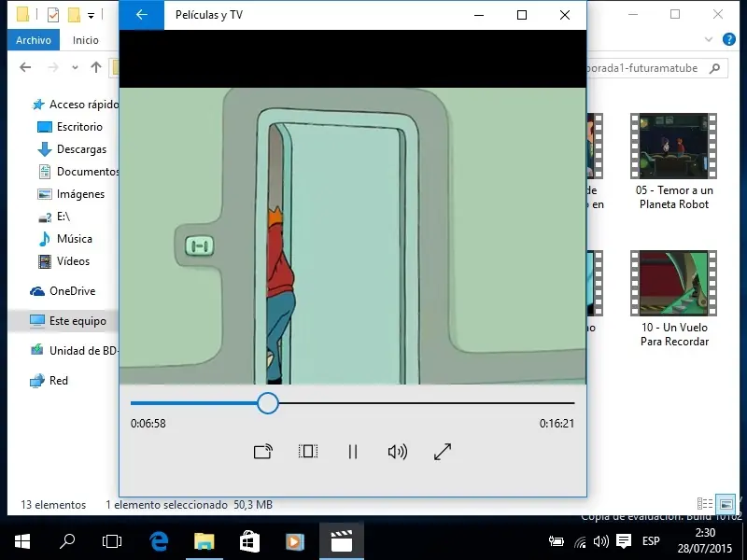Viewport: 747px width, 560px height.
Task: Open the taskbar clock and date
Action: (x=705, y=541)
